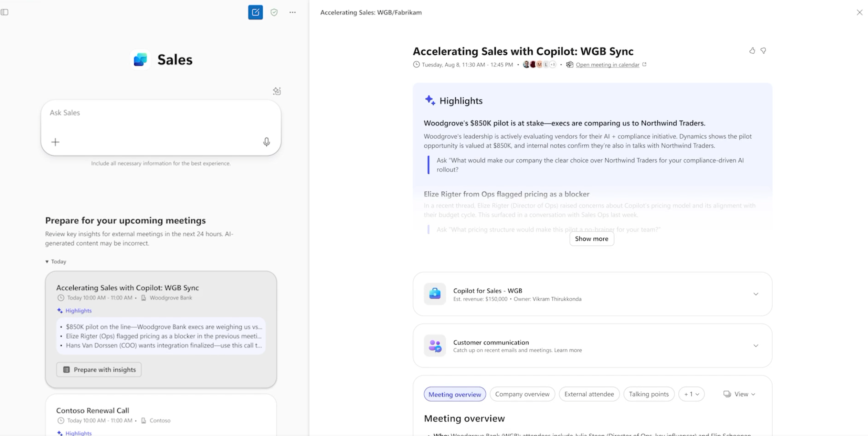868x436 pixels.
Task: Switch to the Talking points tab
Action: click(649, 394)
